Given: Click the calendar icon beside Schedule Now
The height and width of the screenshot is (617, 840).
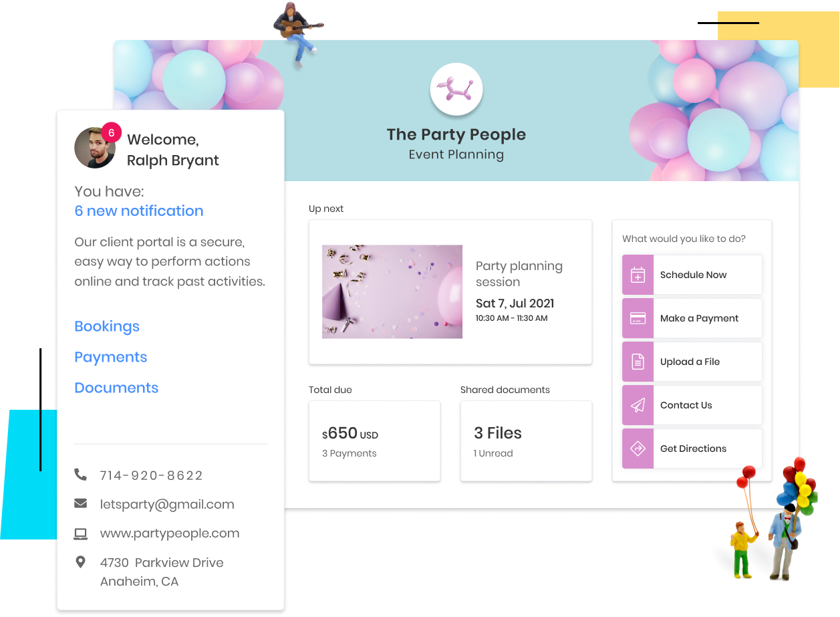Looking at the screenshot, I should [638, 275].
